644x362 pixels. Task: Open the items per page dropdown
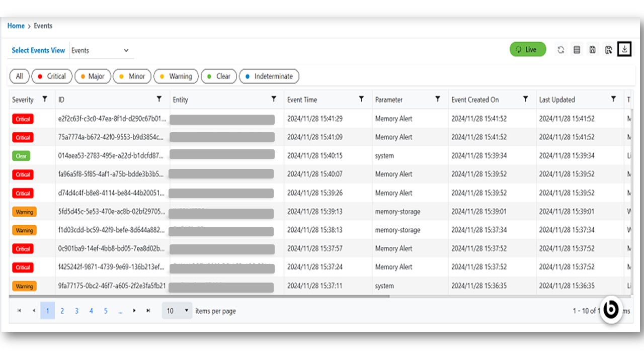click(x=177, y=311)
